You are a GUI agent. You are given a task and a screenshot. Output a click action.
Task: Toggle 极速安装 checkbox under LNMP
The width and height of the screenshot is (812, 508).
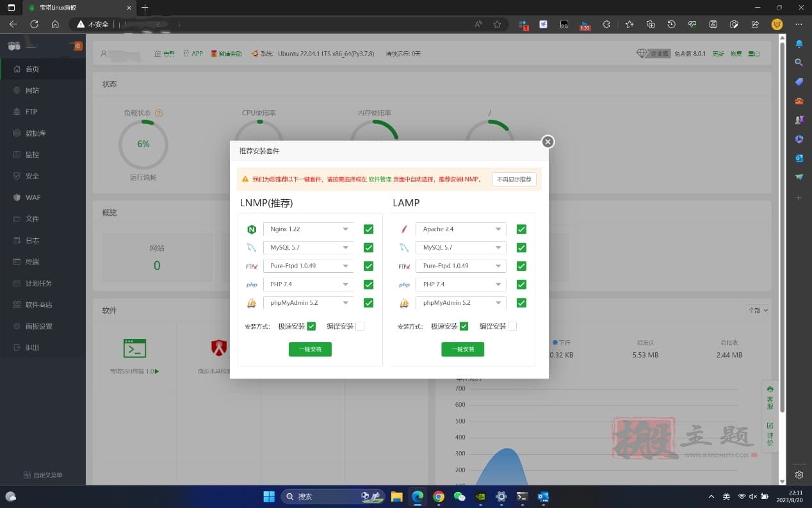311,326
